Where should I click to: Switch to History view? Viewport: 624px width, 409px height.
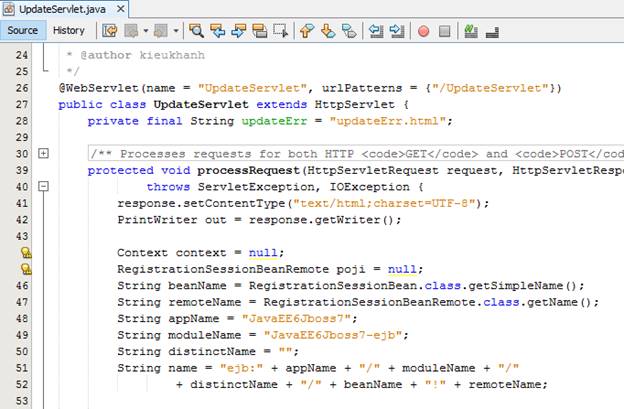pyautogui.click(x=69, y=30)
